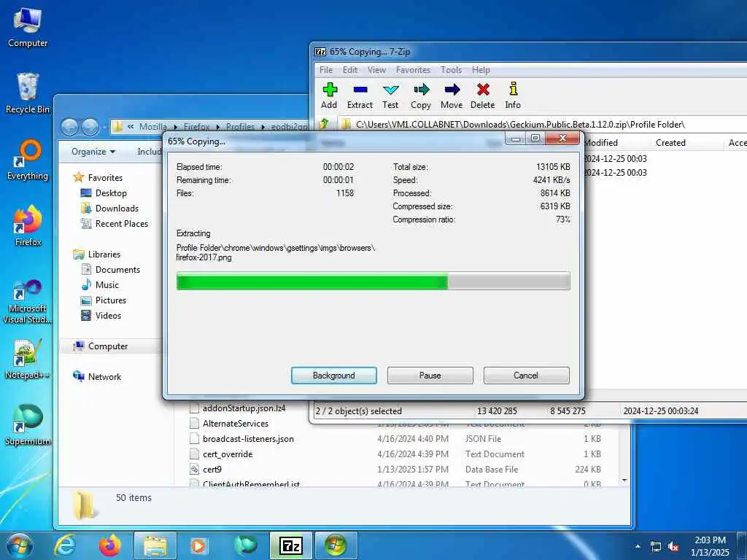The width and height of the screenshot is (747, 560).
Task: Select Computer in Explorer navigation pane
Action: [108, 346]
